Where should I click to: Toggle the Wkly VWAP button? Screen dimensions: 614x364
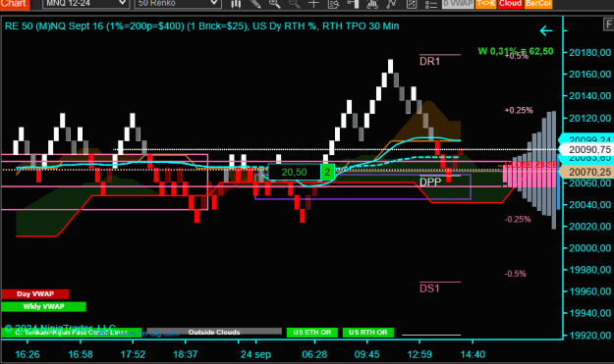point(43,306)
